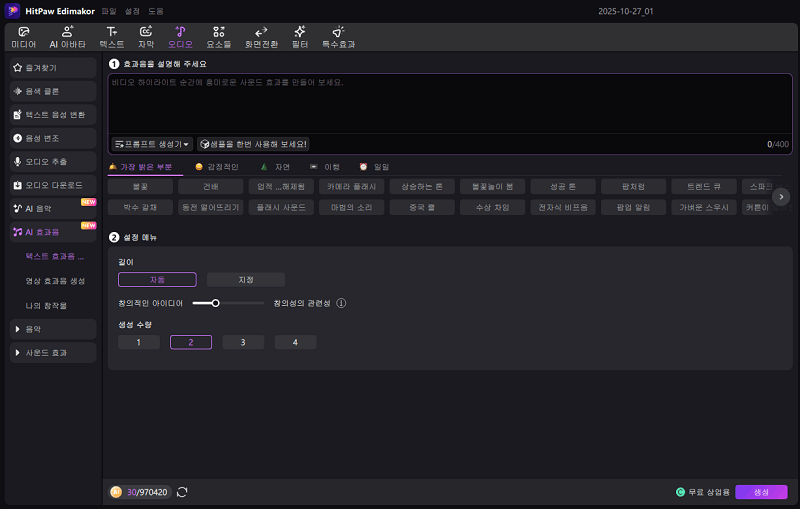Select the 필터 (Filter) toolbar icon
The image size is (800, 509).
(x=300, y=37)
